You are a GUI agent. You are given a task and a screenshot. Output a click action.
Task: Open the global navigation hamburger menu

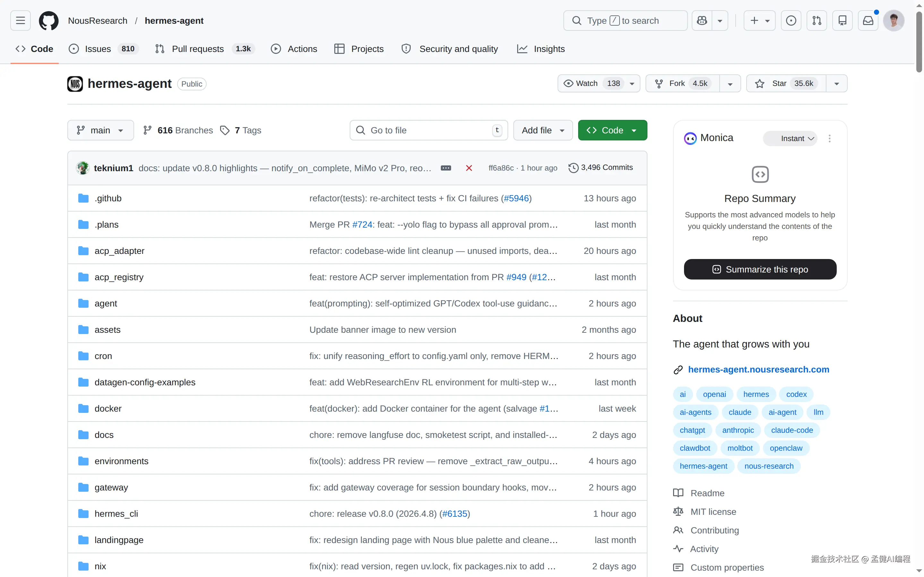[20, 21]
